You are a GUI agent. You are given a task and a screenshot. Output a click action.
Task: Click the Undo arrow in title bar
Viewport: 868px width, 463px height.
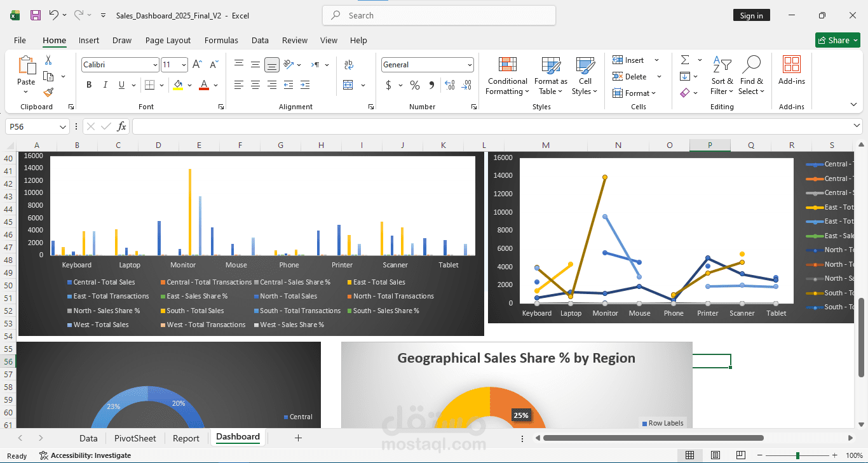54,15
